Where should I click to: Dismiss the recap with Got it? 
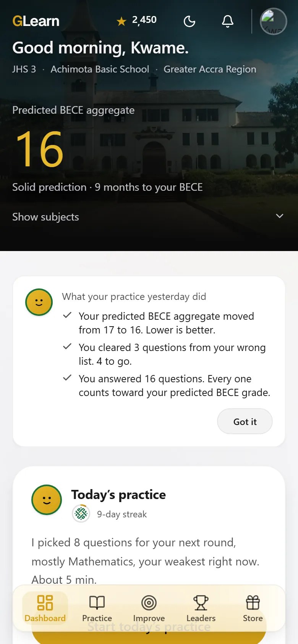[x=245, y=422]
